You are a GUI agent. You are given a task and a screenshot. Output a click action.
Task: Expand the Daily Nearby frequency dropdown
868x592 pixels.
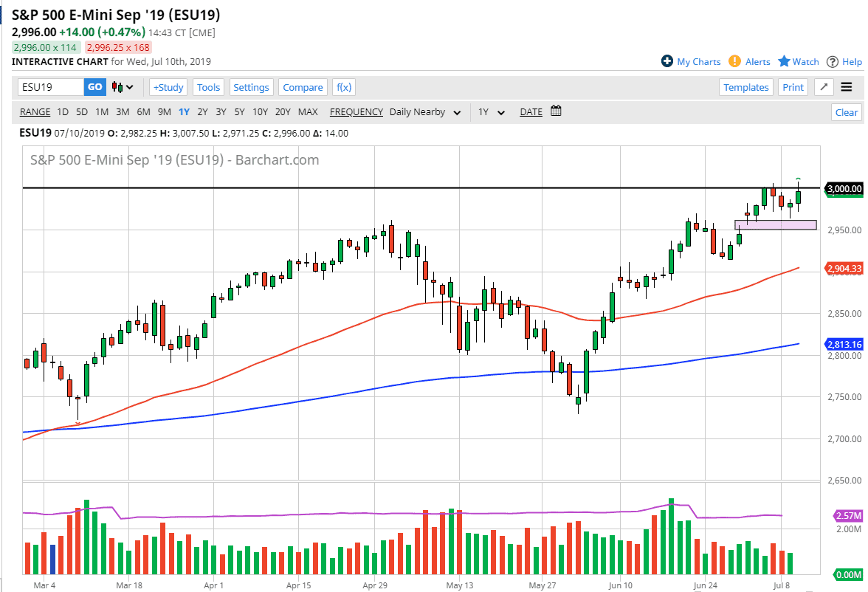[425, 112]
